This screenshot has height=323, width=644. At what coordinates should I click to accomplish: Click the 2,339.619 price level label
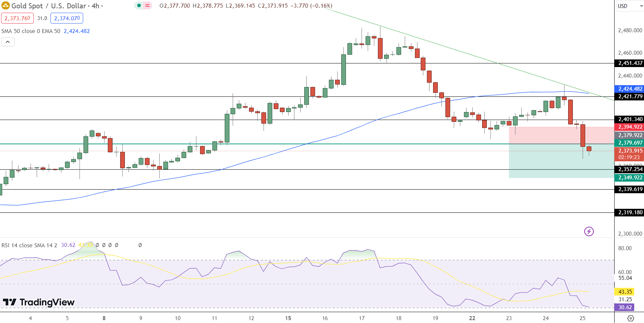pyautogui.click(x=629, y=189)
